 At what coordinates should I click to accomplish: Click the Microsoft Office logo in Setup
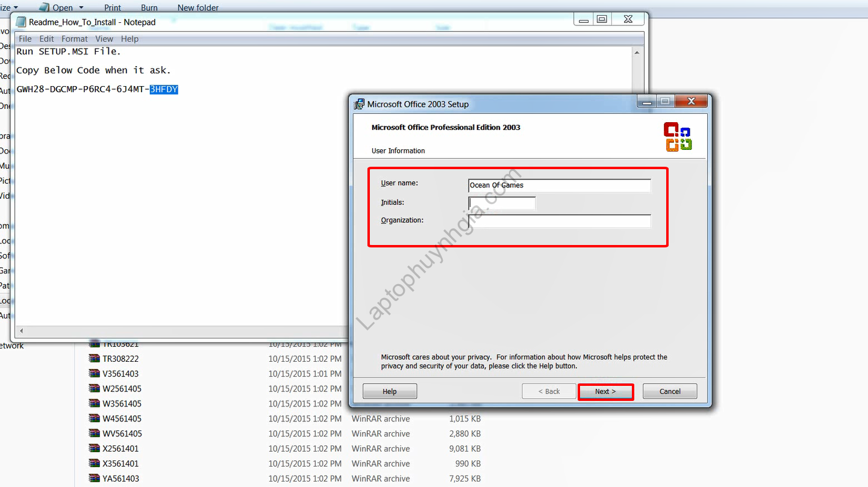click(x=677, y=137)
